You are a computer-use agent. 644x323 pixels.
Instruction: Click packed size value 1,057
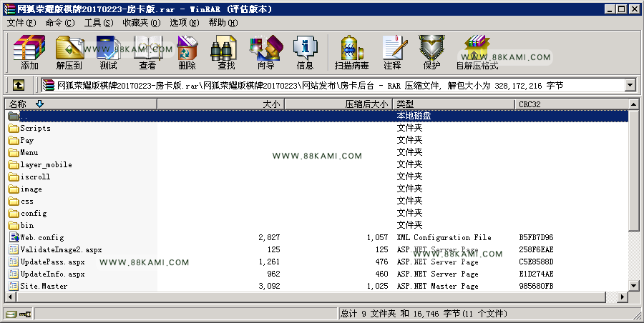click(x=377, y=237)
